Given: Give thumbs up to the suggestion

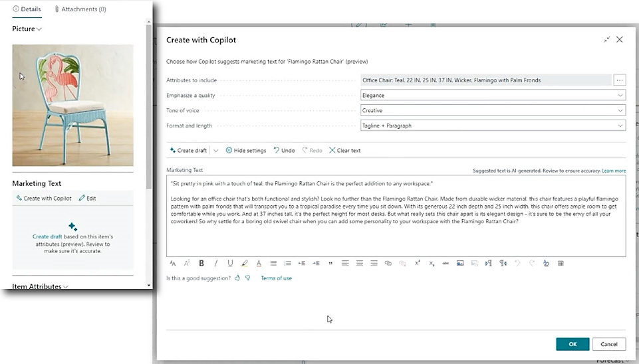Looking at the screenshot, I should pyautogui.click(x=237, y=278).
